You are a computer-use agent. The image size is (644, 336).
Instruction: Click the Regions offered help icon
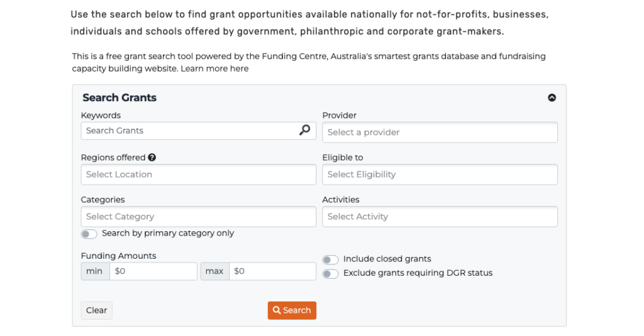click(x=152, y=158)
